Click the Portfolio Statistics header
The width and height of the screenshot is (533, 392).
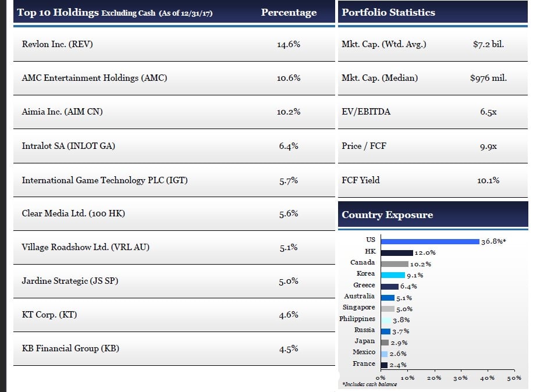(x=388, y=12)
